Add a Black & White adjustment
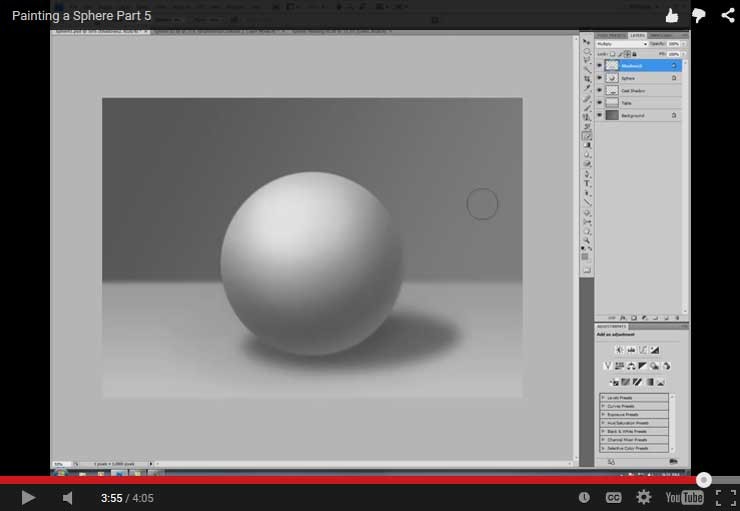Image resolution: width=740 pixels, height=511 pixels. (x=643, y=366)
